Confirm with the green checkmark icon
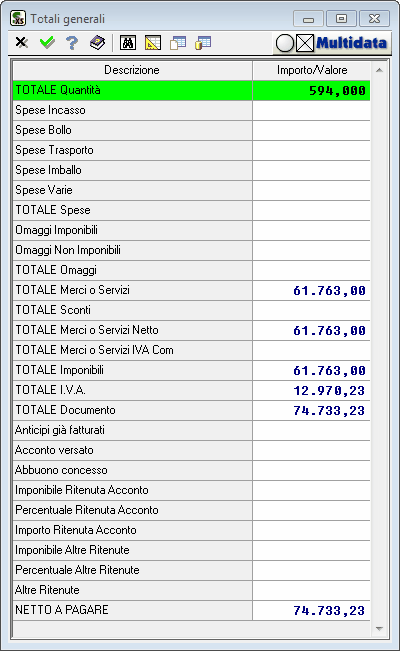 point(47,42)
